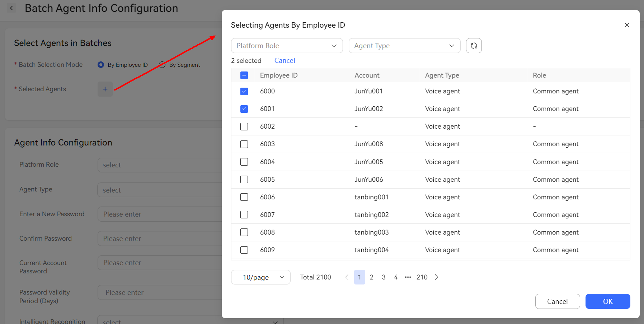644x324 pixels.
Task: Click the previous page left chevron
Action: click(347, 277)
